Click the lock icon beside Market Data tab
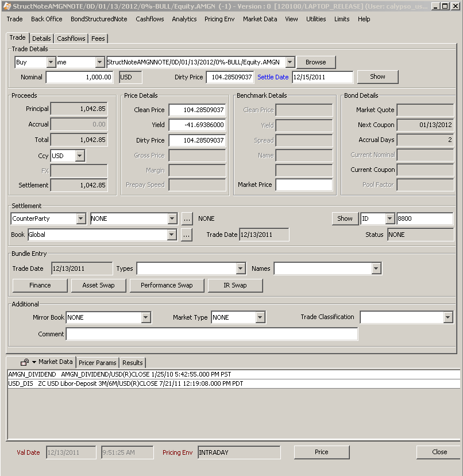The image size is (463, 476). (25, 362)
